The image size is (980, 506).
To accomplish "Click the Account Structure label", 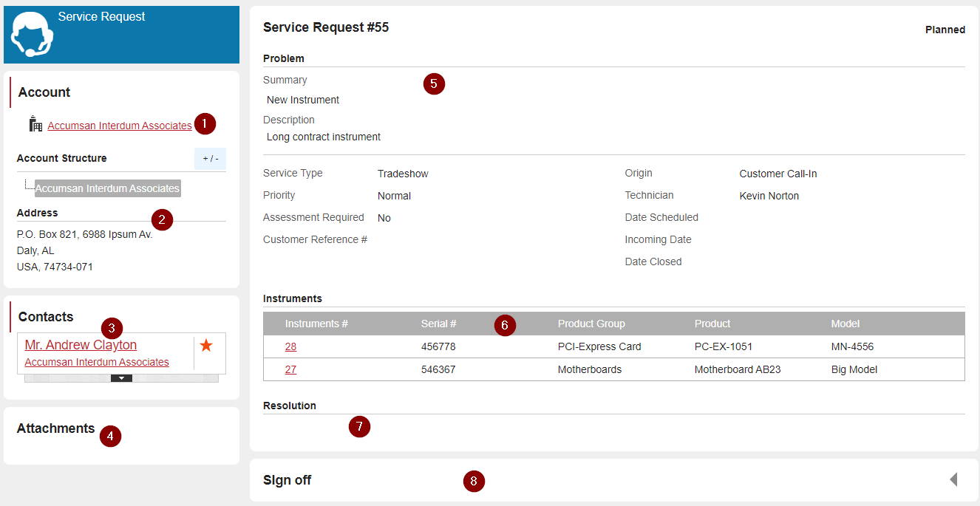I will (x=62, y=158).
